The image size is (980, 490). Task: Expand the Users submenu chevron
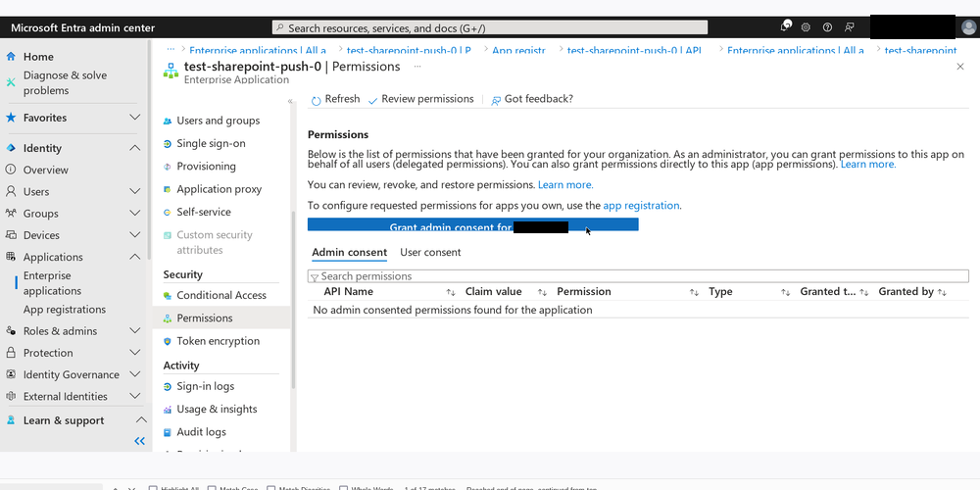[x=134, y=191]
